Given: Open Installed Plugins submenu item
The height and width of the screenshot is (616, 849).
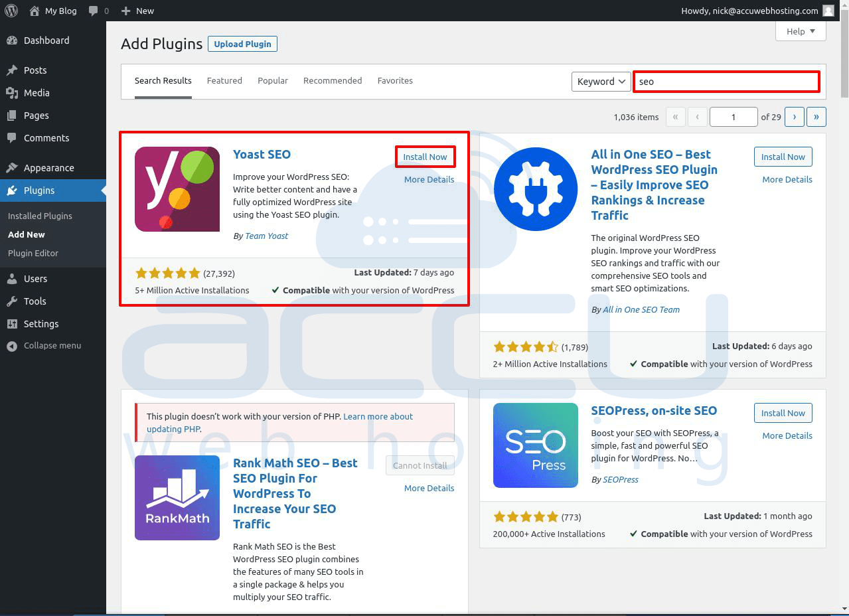Looking at the screenshot, I should tap(40, 216).
